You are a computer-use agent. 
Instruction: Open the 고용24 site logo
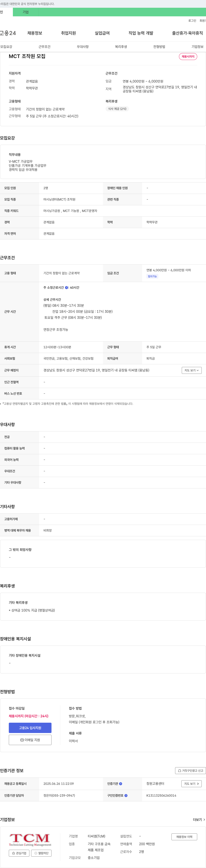pyautogui.click(x=8, y=33)
